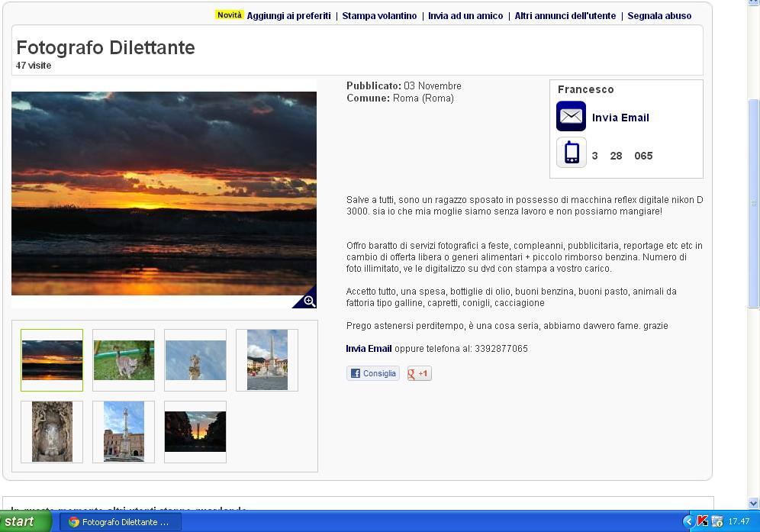Click the Windows start button
Viewport: 760px width, 532px height.
[x=25, y=521]
